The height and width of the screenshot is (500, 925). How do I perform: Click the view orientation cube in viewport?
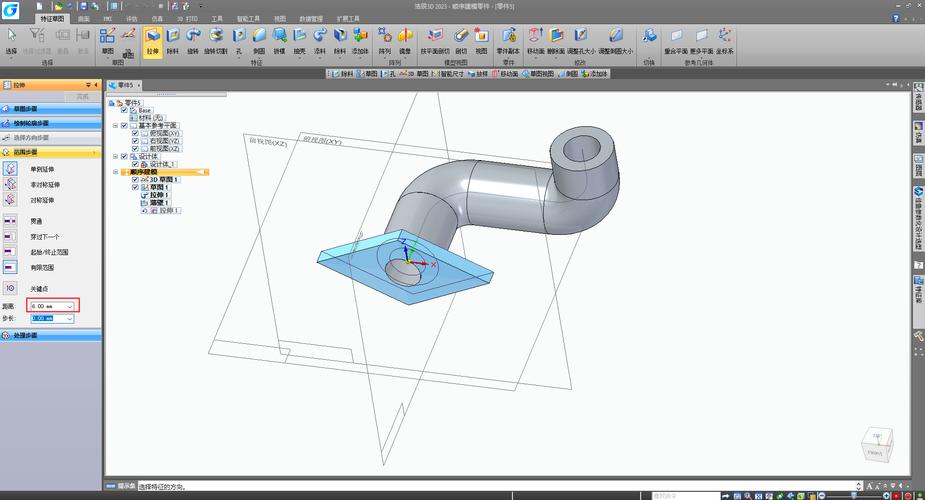click(877, 445)
